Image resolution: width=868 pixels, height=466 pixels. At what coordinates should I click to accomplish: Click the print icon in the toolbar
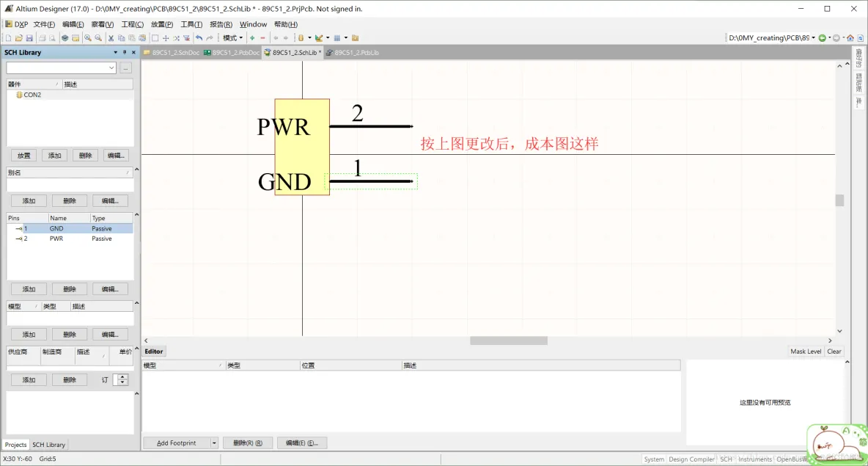pyautogui.click(x=42, y=38)
